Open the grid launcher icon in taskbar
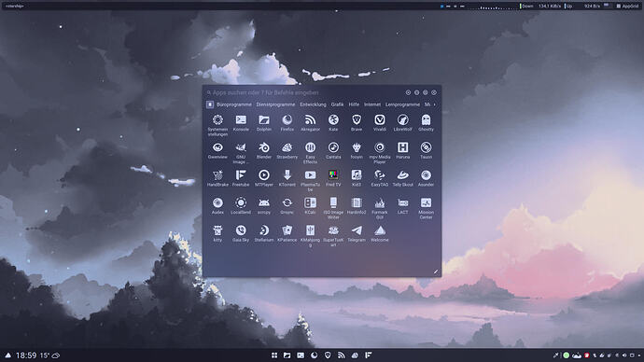The image size is (644, 362). coord(274,355)
